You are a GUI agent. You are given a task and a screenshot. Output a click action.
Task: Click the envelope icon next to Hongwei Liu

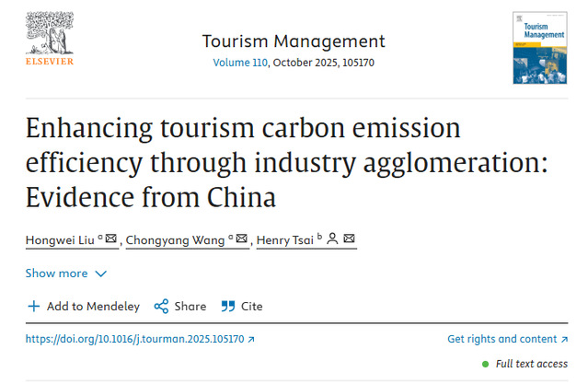click(x=111, y=239)
